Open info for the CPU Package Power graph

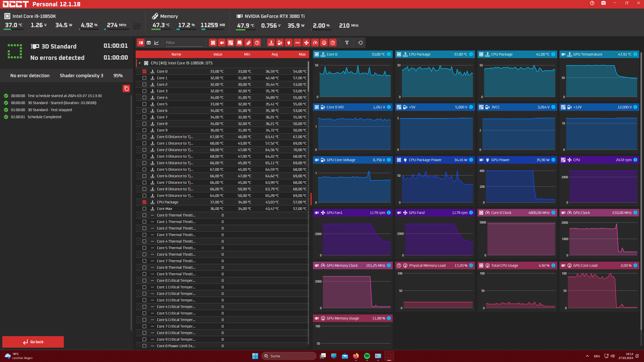471,160
